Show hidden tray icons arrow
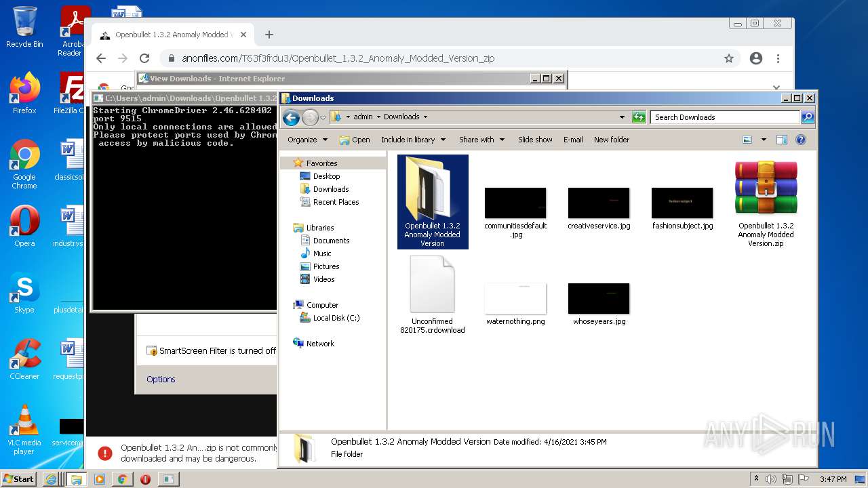The height and width of the screenshot is (488, 868). coord(756,479)
